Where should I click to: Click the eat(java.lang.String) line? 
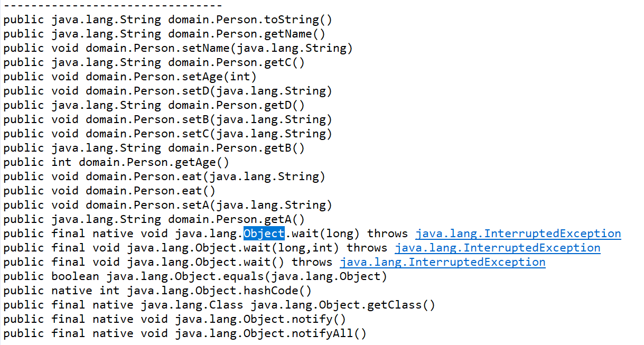coord(164,177)
